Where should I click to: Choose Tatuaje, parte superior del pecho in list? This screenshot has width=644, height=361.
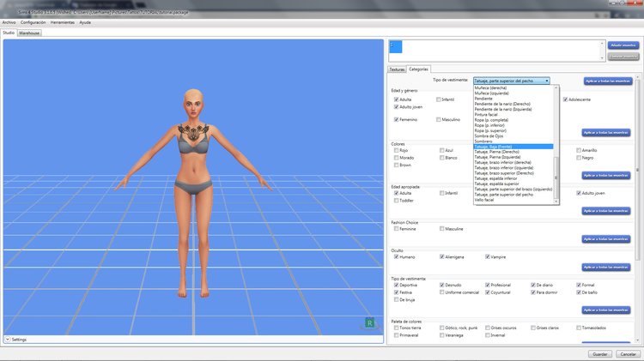click(x=503, y=195)
